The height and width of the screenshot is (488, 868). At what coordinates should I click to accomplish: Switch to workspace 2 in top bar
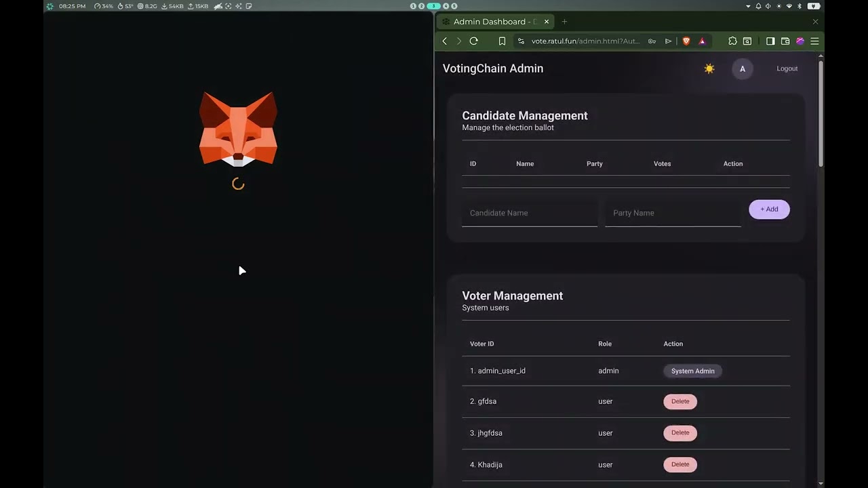[421, 6]
